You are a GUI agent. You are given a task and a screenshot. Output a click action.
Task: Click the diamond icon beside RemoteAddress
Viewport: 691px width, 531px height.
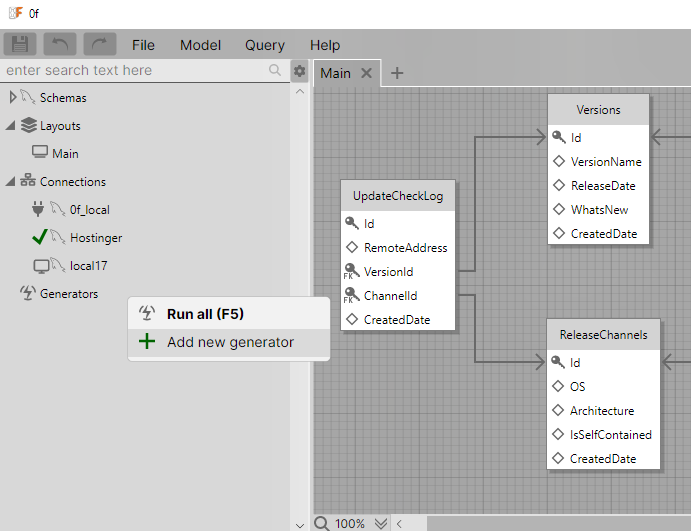(352, 247)
